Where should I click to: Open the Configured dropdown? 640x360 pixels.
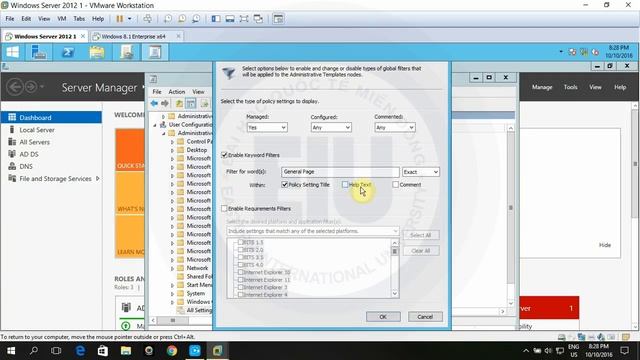pos(331,127)
